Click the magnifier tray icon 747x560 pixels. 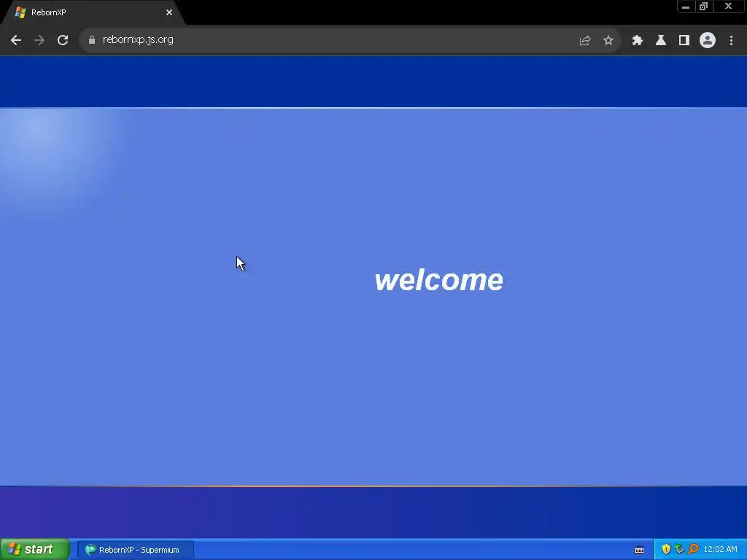click(693, 549)
